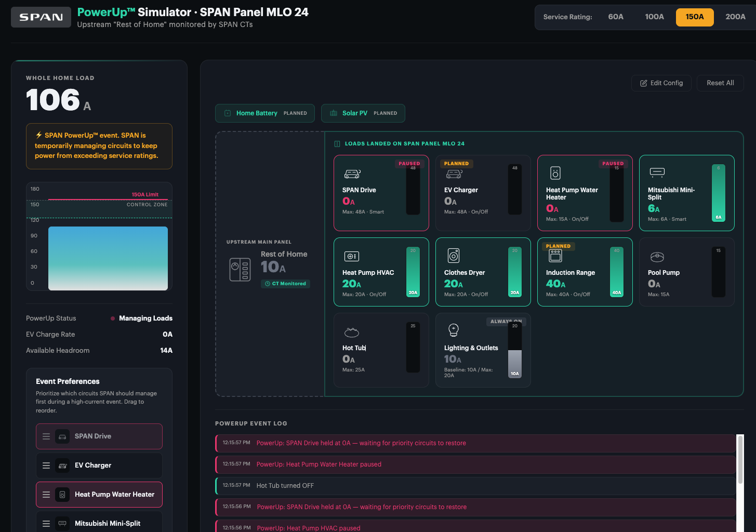Click the Lighting & Outlets 10A load bar
This screenshot has height=532, width=756.
pyautogui.click(x=515, y=350)
